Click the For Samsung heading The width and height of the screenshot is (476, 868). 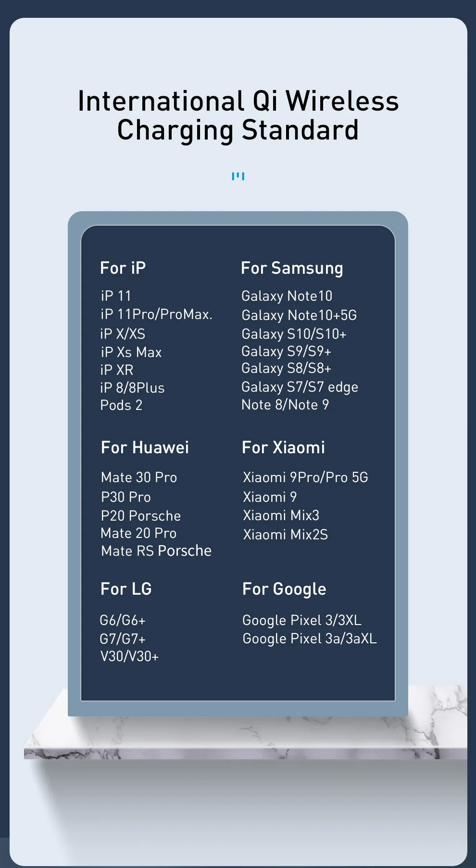292,268
